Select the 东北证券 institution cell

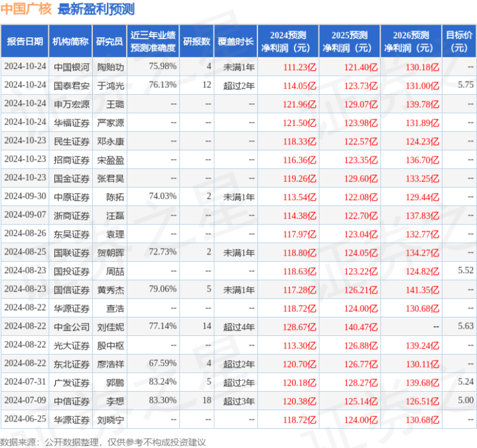pos(72,364)
